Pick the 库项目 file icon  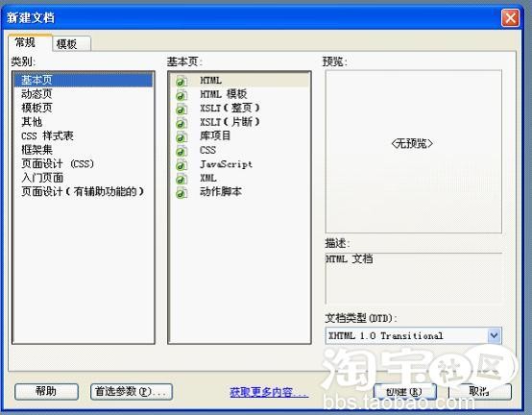point(181,137)
